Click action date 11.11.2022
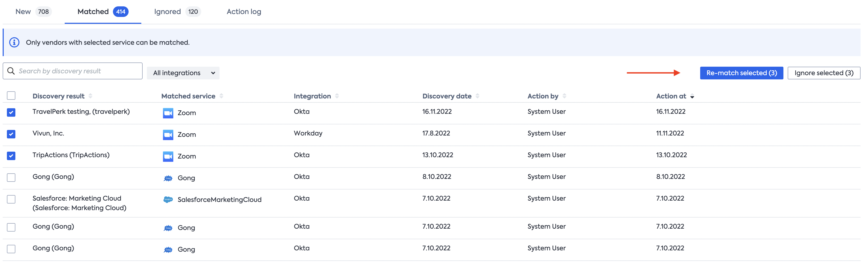The height and width of the screenshot is (262, 868). point(670,133)
